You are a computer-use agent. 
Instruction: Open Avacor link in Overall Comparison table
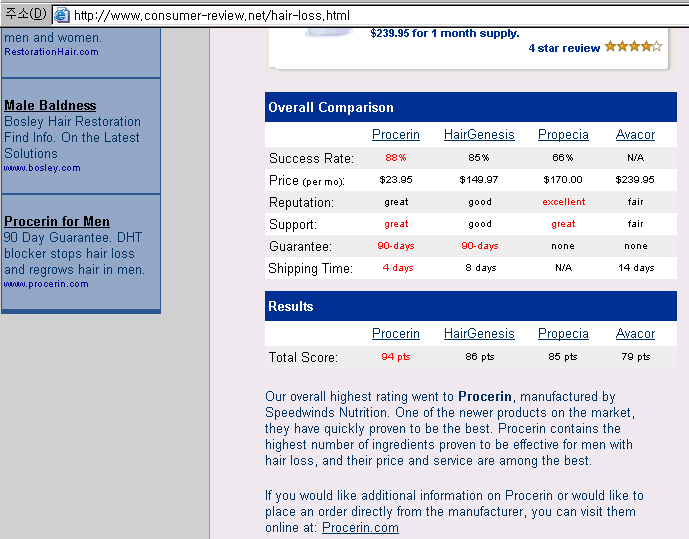[635, 134]
